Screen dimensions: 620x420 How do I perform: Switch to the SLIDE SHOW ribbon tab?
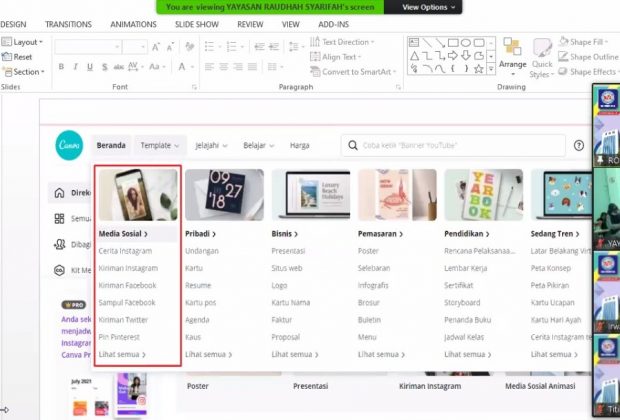pyautogui.click(x=197, y=25)
